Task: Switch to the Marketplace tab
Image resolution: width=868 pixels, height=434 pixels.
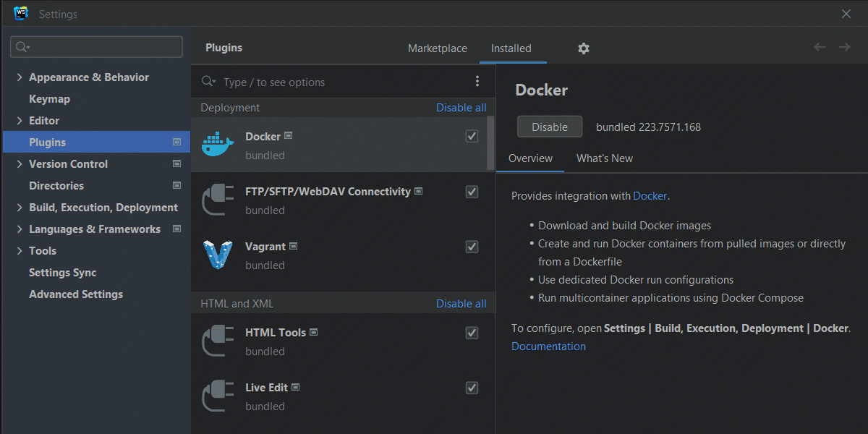Action: 437,48
